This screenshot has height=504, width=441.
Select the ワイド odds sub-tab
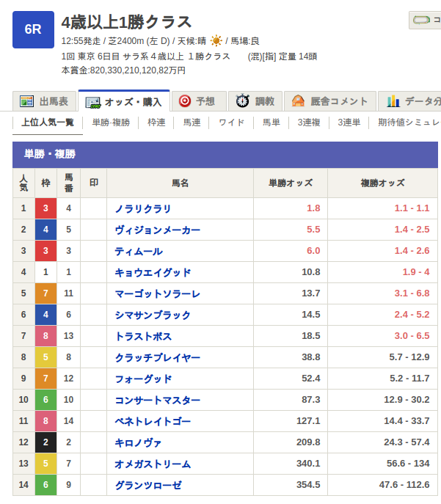(231, 123)
